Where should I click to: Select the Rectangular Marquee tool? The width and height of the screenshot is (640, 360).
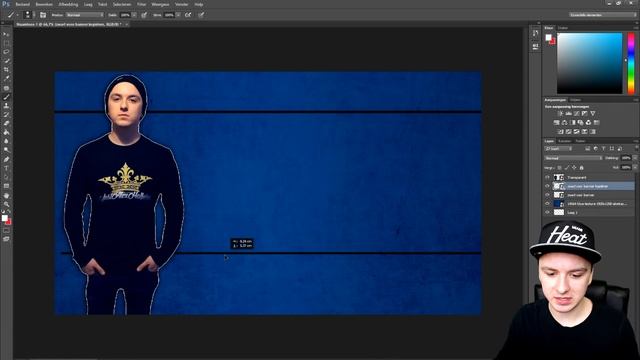pyautogui.click(x=6, y=43)
